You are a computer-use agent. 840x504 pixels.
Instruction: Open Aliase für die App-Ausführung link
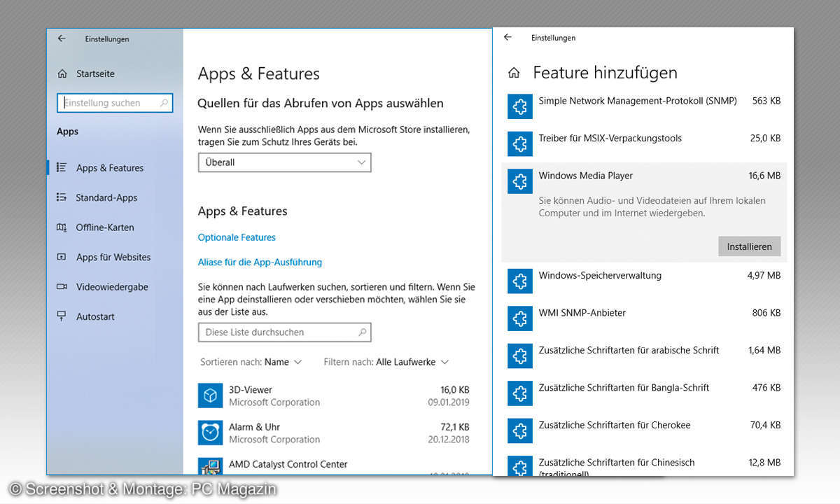260,262
